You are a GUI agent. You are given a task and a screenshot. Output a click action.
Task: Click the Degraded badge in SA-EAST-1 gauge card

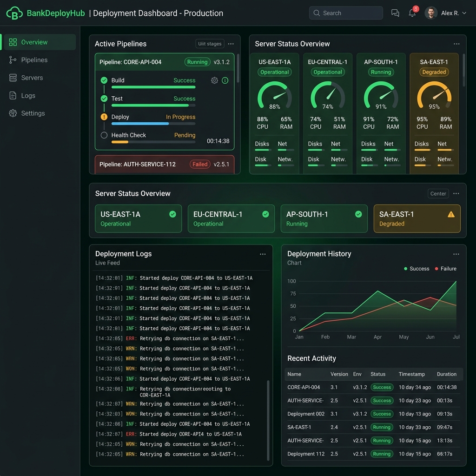click(434, 72)
